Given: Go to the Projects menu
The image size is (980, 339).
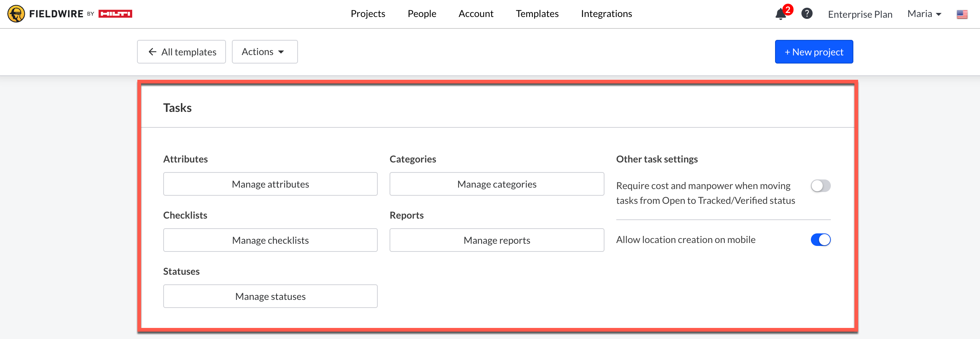Looking at the screenshot, I should (367, 14).
